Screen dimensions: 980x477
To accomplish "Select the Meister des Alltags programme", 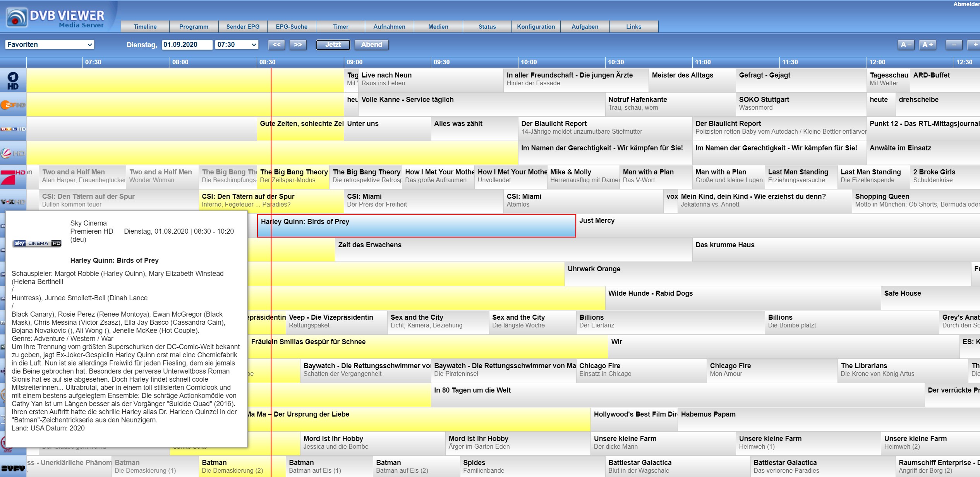I will point(692,80).
